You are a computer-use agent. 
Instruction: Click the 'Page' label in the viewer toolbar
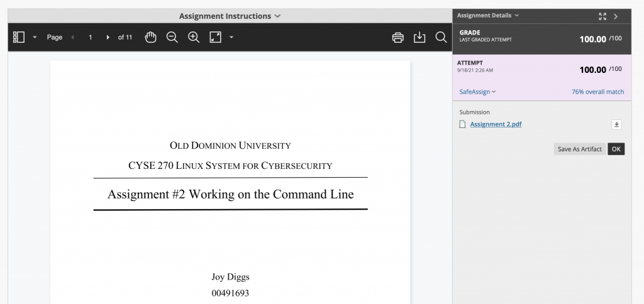click(x=55, y=37)
